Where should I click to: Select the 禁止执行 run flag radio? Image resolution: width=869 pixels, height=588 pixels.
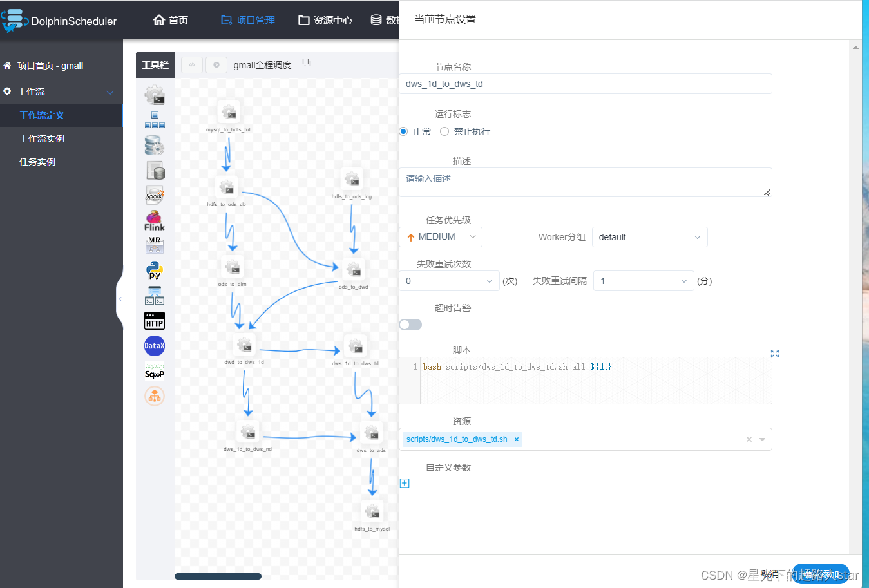444,131
